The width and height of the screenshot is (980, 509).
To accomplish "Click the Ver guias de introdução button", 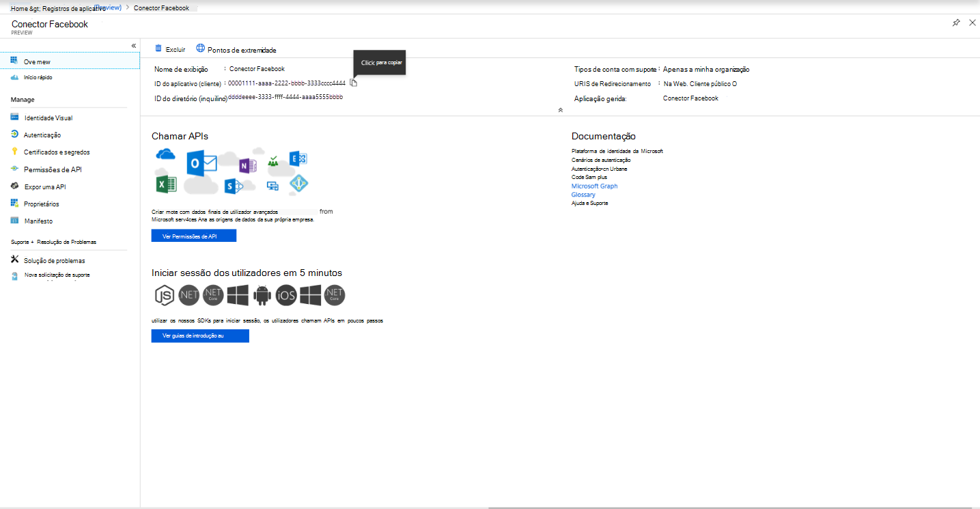I will click(x=200, y=336).
